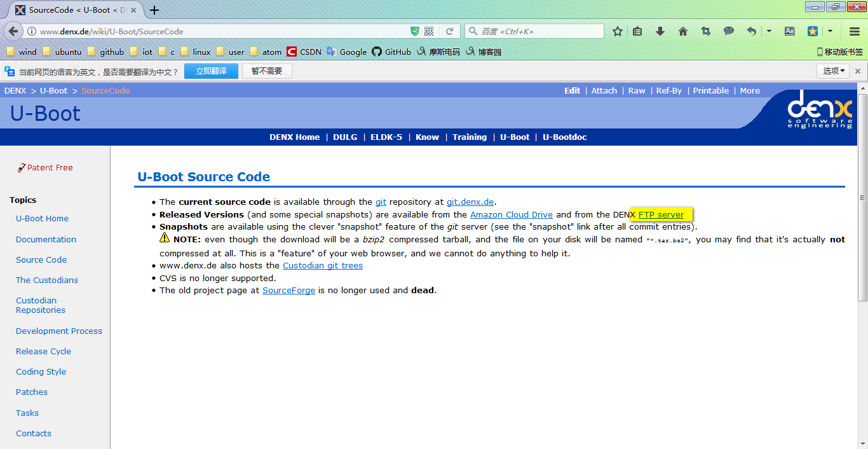Click Printable in the wiki toolbar
Viewport: 868px width, 449px height.
tap(711, 90)
